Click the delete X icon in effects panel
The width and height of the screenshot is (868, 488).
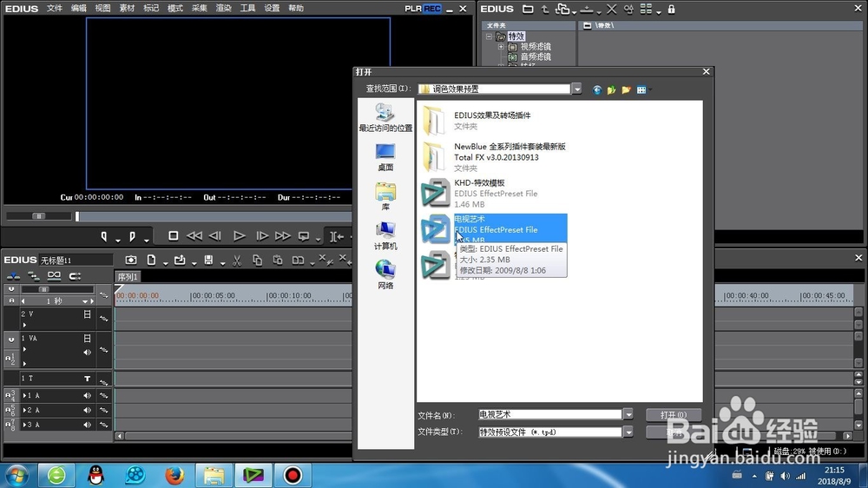(611, 9)
